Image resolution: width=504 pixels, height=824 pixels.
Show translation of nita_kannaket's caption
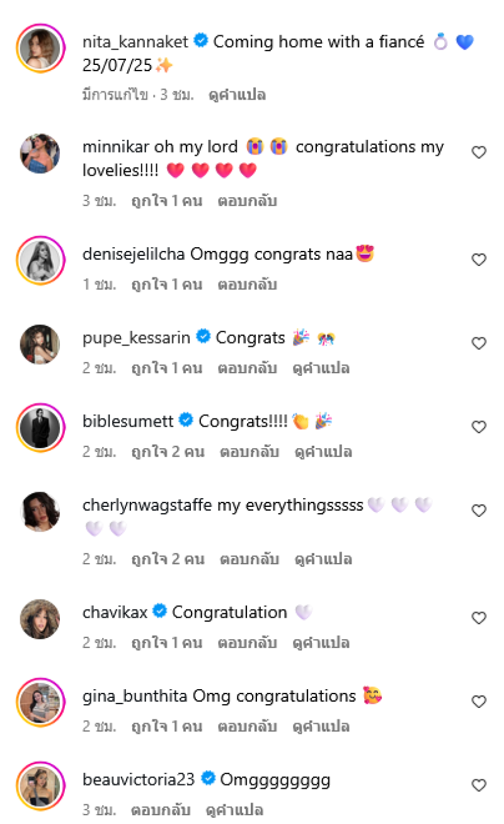tap(237, 95)
